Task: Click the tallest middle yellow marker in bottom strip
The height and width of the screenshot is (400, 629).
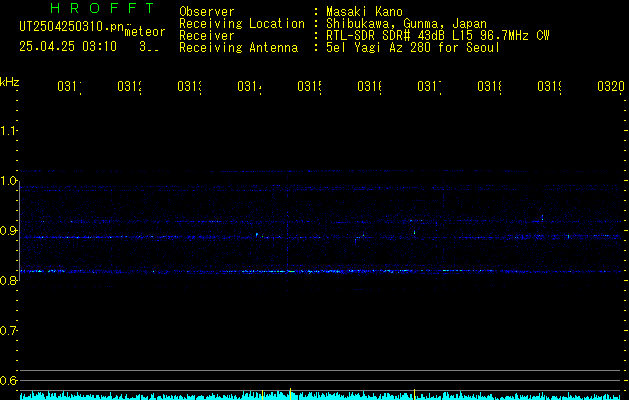Action: [x=290, y=394]
